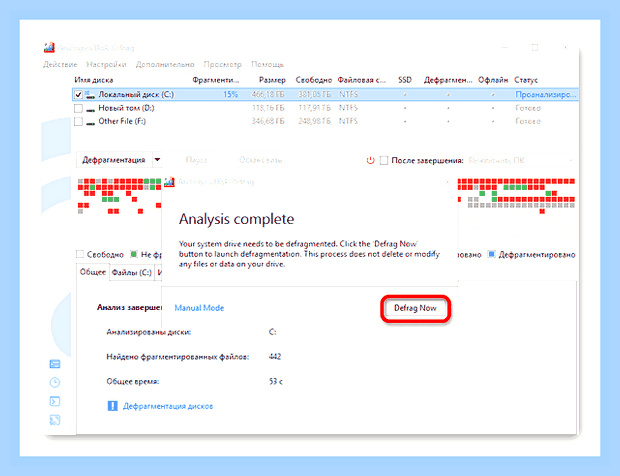The image size is (620, 476).
Task: Check the Новый том (D:) checkbox
Action: 78,108
